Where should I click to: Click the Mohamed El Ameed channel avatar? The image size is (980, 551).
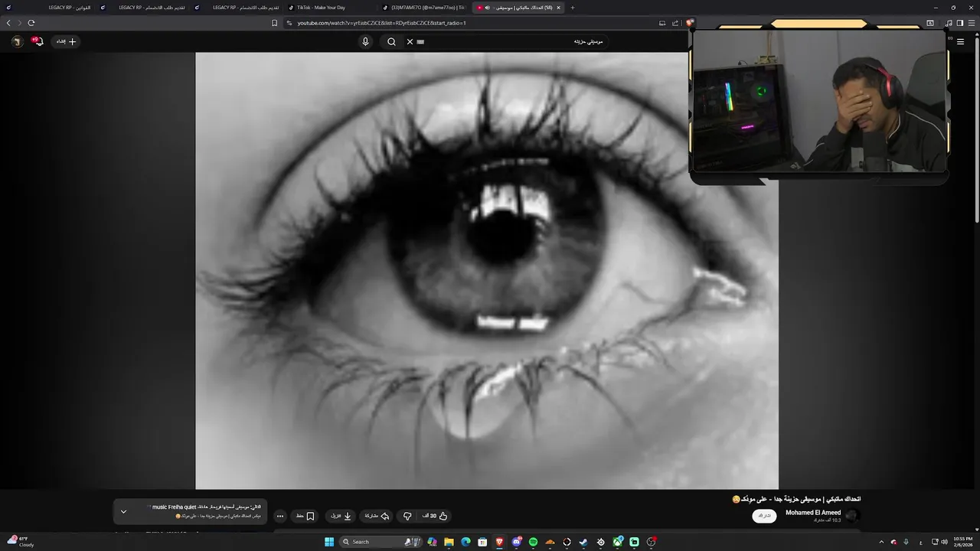851,516
